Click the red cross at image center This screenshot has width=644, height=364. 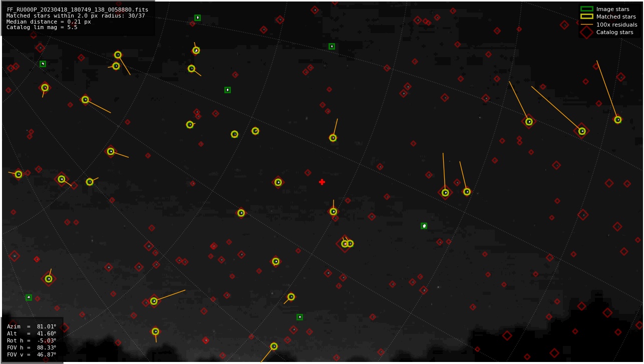coord(322,182)
